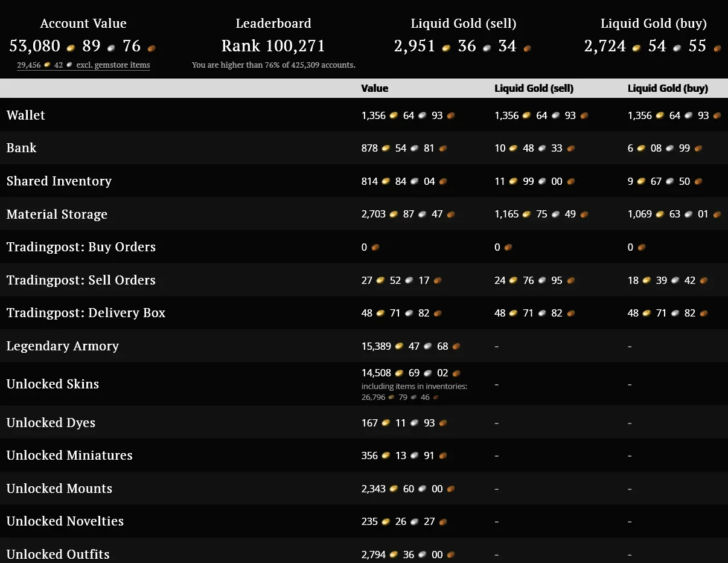Click gold coin in Wallet Value cell

click(x=394, y=115)
